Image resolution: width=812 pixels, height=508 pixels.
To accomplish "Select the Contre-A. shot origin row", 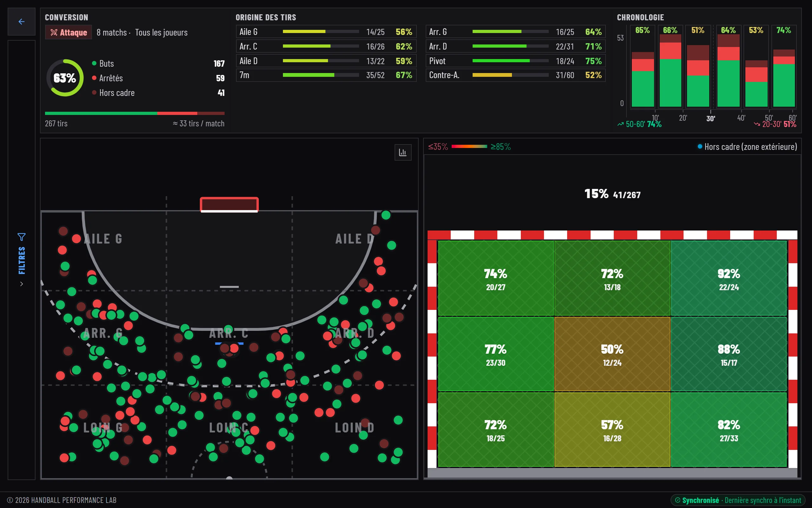I will 515,75.
